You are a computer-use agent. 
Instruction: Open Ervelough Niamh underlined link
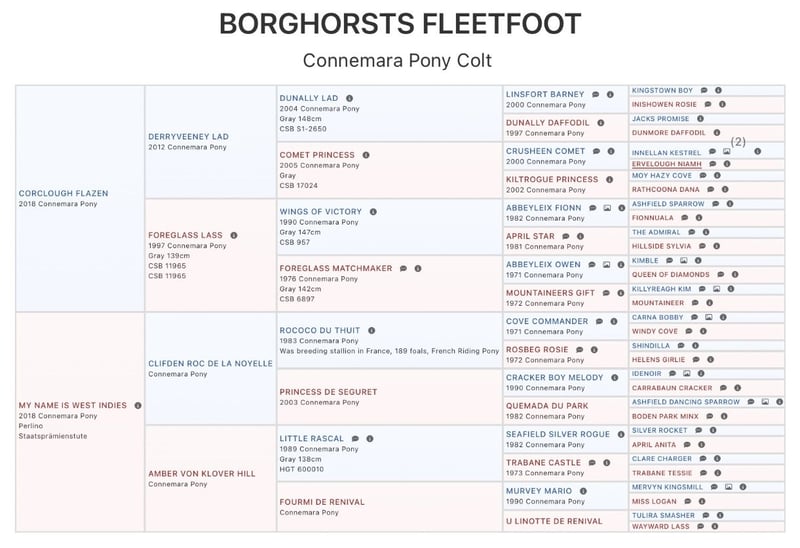[666, 163]
